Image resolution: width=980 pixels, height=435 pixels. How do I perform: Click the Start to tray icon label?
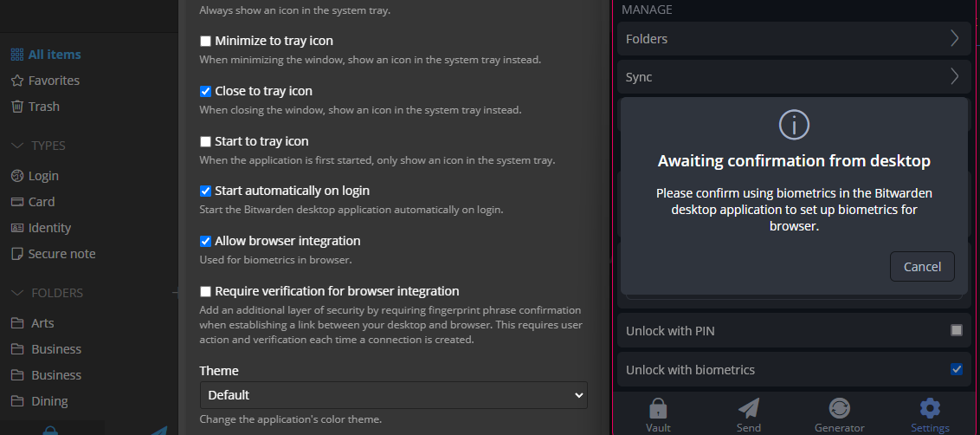click(x=261, y=141)
